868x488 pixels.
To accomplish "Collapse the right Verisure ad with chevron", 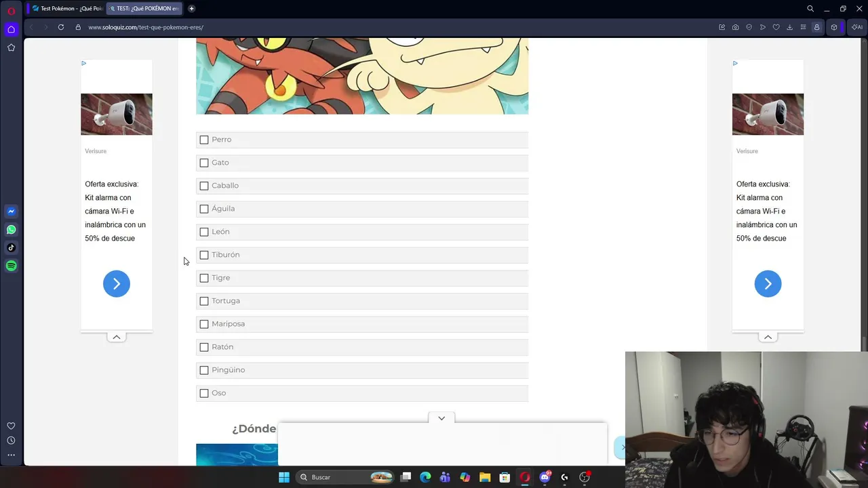I will (x=768, y=337).
